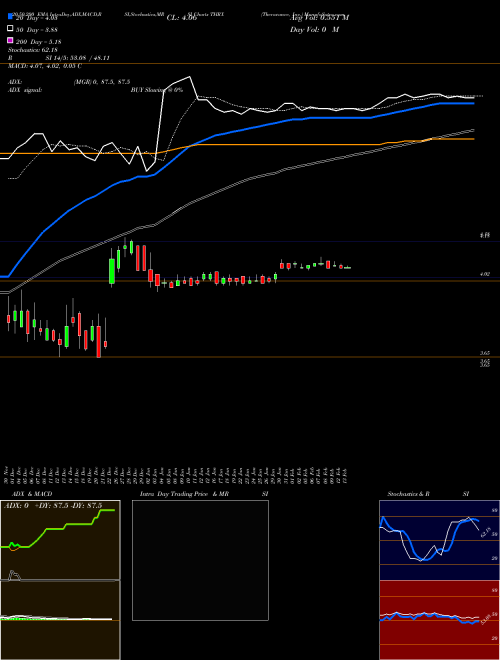500x660 pixels.
Task: Open the empty Intra Day Trading Price panel
Action: point(200,560)
